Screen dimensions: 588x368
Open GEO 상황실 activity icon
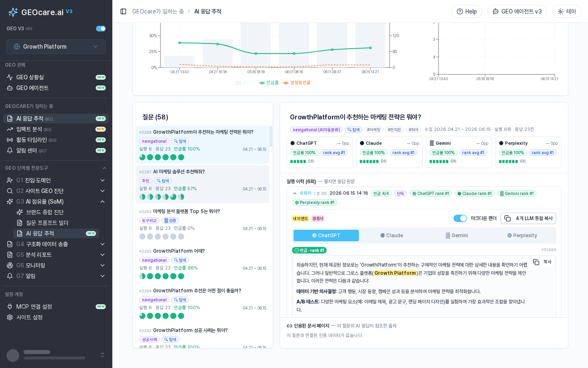pyautogui.click(x=10, y=77)
